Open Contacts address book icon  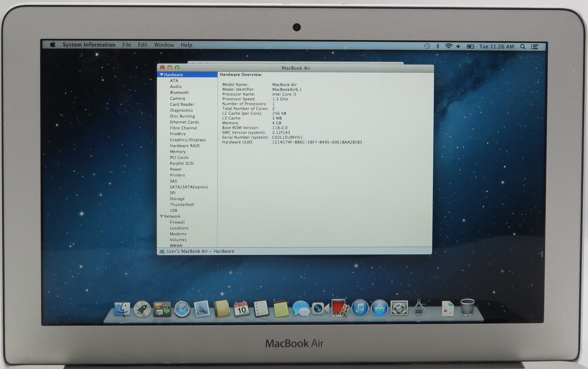click(222, 309)
